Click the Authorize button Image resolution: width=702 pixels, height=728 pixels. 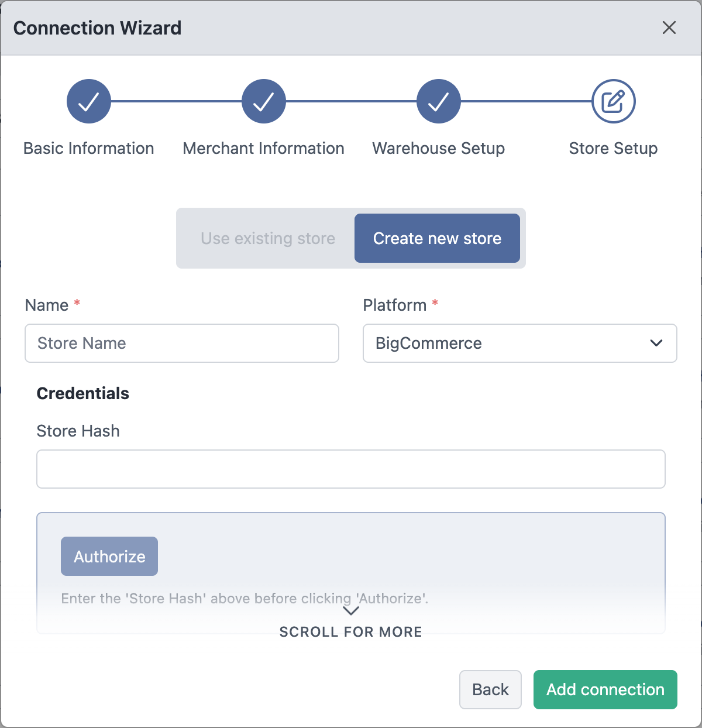(109, 556)
